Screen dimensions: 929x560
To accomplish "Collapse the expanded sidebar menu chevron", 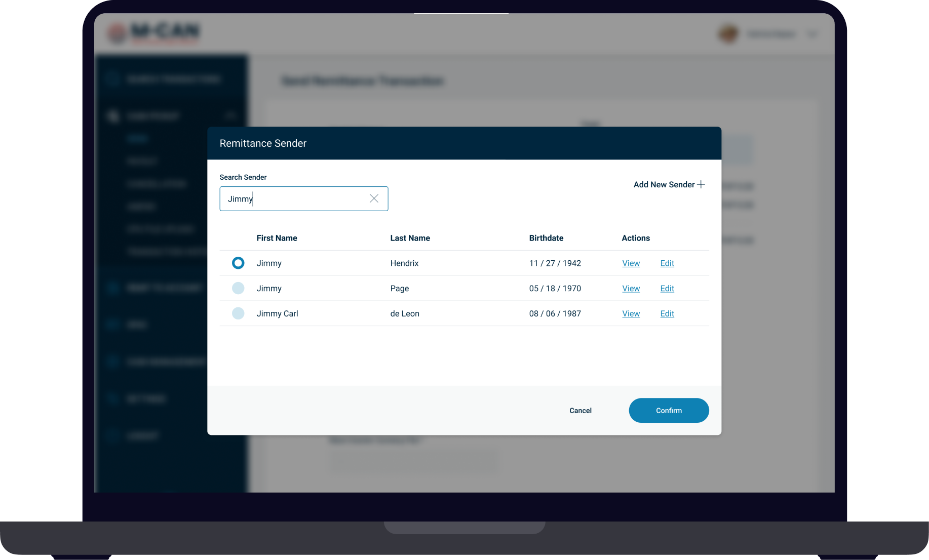I will [x=231, y=116].
